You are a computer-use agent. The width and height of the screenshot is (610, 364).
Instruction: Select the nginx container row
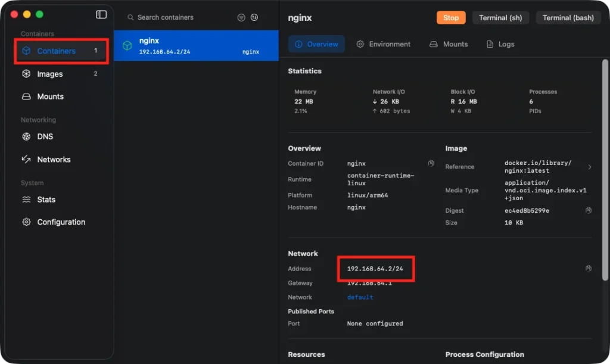197,45
